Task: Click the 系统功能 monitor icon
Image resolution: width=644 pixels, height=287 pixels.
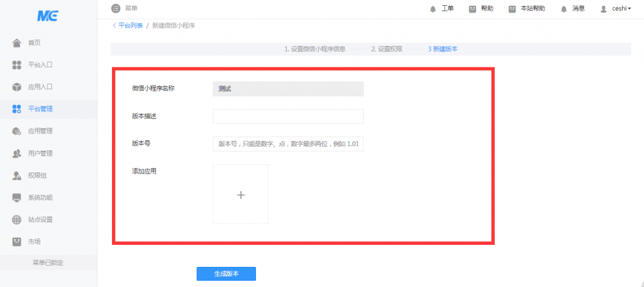Action: pos(17,198)
